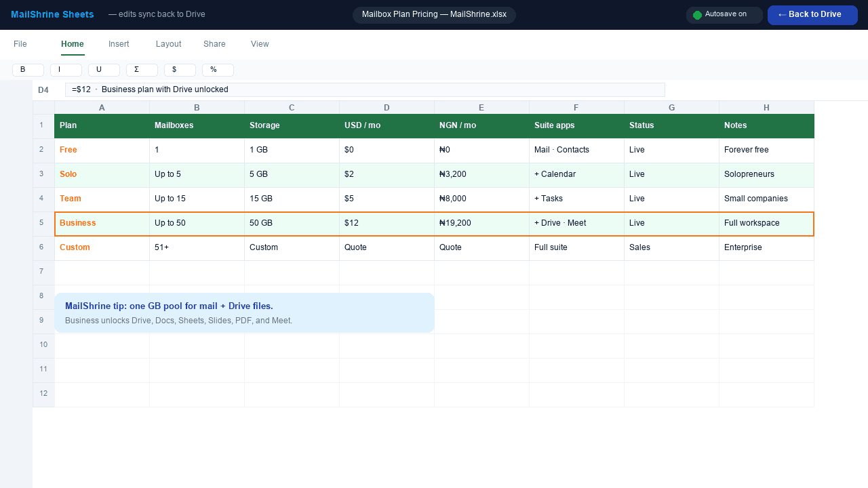Screen dimensions: 868x488
Task: Go back using the Back to Drive button
Action: click(x=812, y=14)
